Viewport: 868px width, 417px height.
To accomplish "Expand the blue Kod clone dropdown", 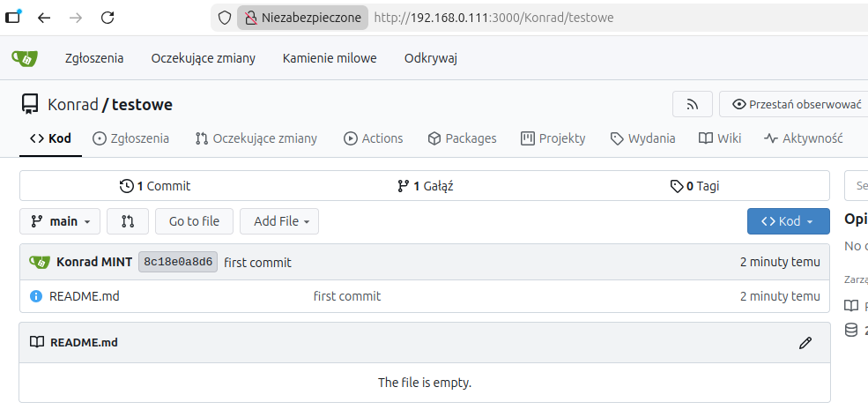I will pos(789,221).
